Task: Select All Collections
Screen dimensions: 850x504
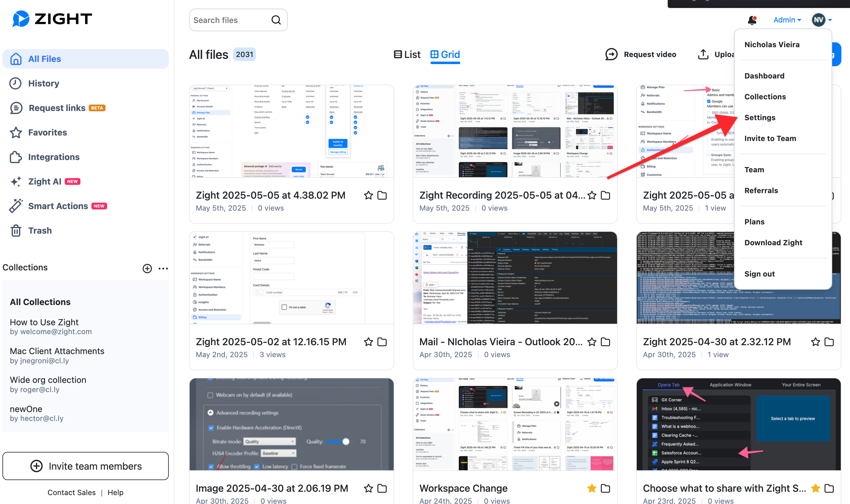Action: [x=40, y=302]
